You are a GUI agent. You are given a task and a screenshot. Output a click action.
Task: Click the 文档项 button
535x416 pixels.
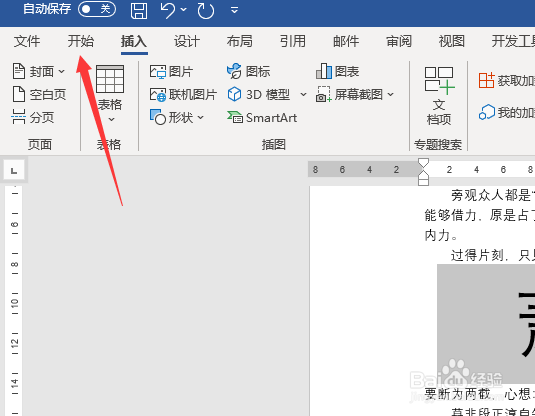tap(439, 96)
